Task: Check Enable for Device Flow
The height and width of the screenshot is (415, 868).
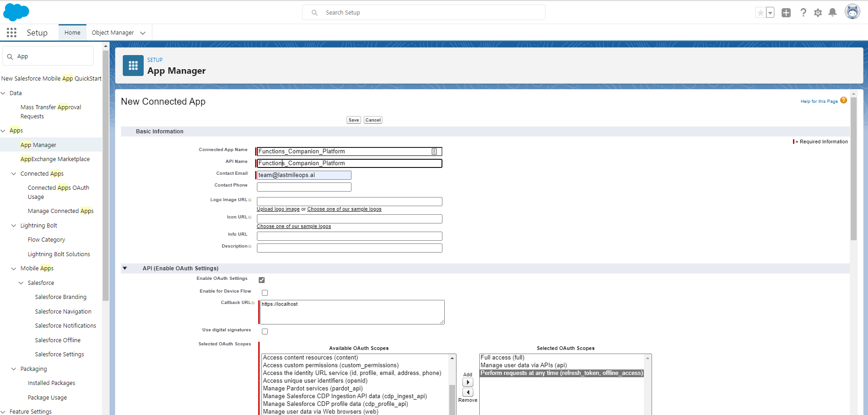Action: [265, 293]
